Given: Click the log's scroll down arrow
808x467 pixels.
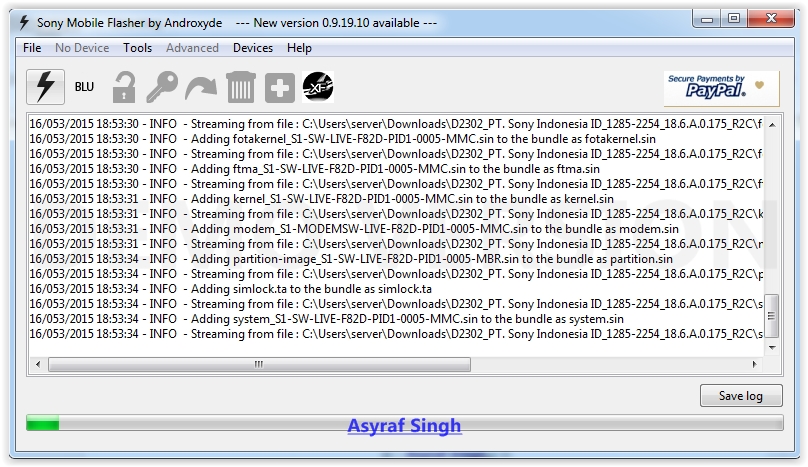Looking at the screenshot, I should pos(772,347).
